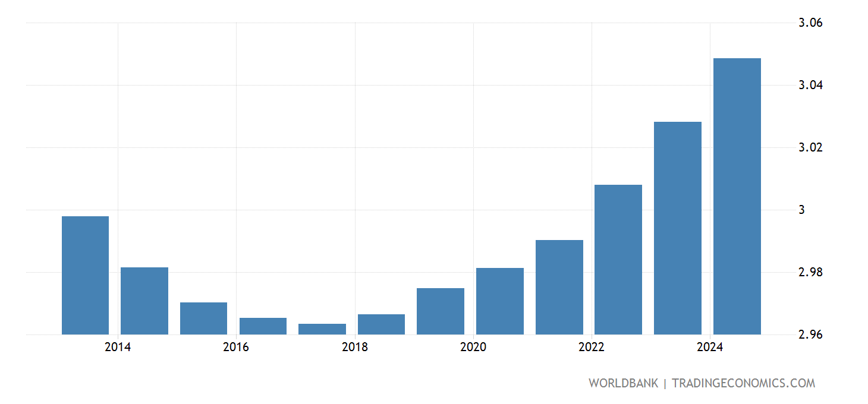Select the 2.96 y-axis value
This screenshot has height=404, width=868.
click(x=810, y=334)
